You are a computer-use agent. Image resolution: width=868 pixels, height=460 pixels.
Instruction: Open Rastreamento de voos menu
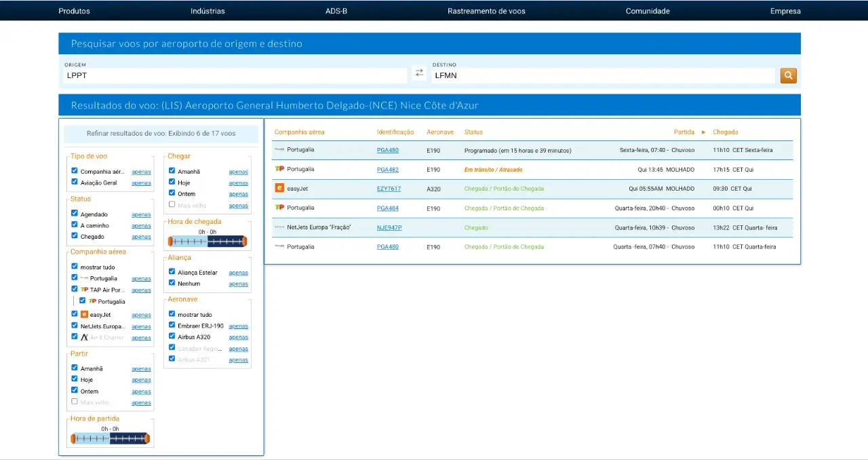coord(486,11)
